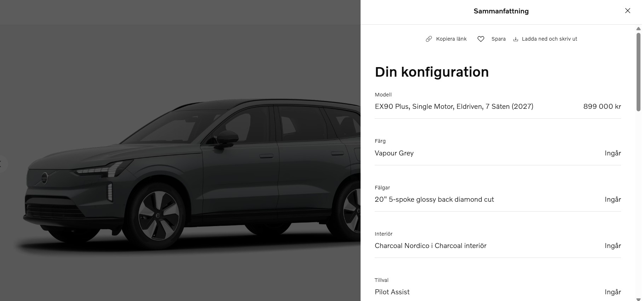Click the Sammanfattning panel title
Image resolution: width=644 pixels, height=301 pixels.
pos(501,11)
